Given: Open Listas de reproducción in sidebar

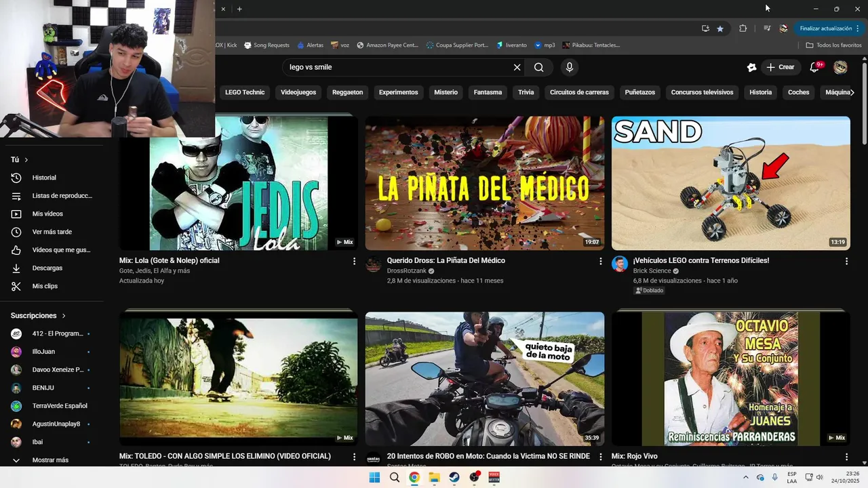Looking at the screenshot, I should [x=52, y=196].
